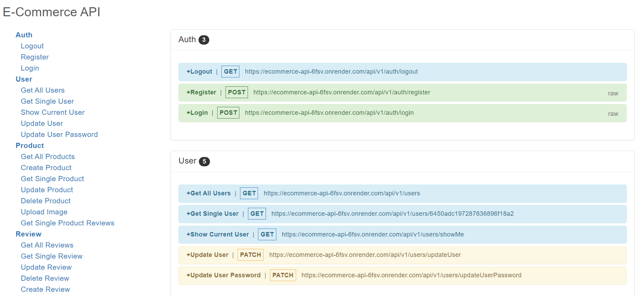Click the GET badge on Show Current User
The width and height of the screenshot is (644, 297).
click(x=267, y=234)
